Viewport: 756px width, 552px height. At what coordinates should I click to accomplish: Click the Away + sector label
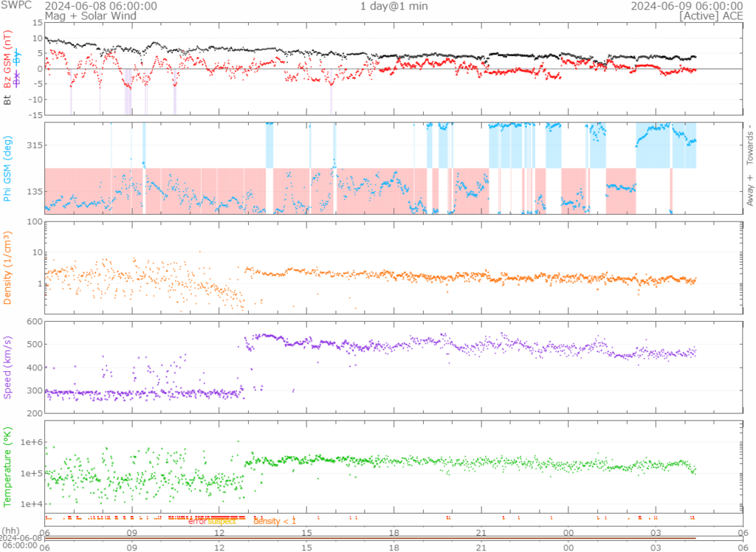coord(750,190)
